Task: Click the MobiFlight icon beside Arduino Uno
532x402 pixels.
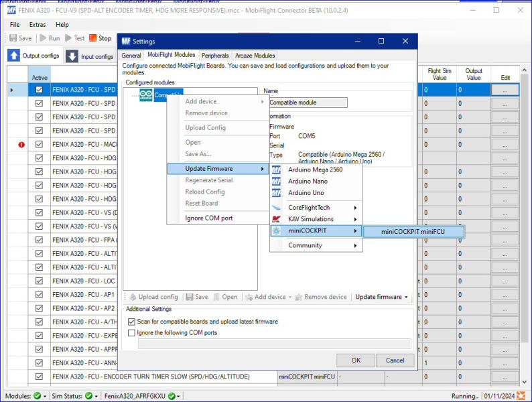Action: pyautogui.click(x=276, y=193)
